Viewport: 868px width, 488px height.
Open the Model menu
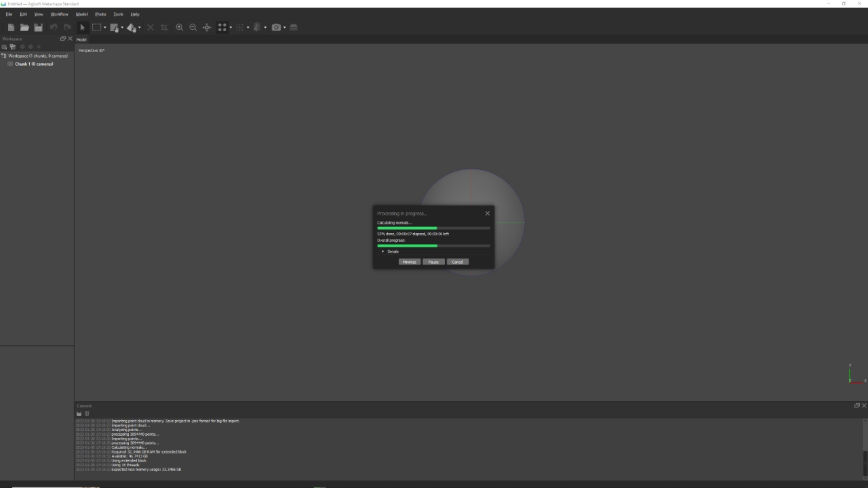[x=81, y=14]
